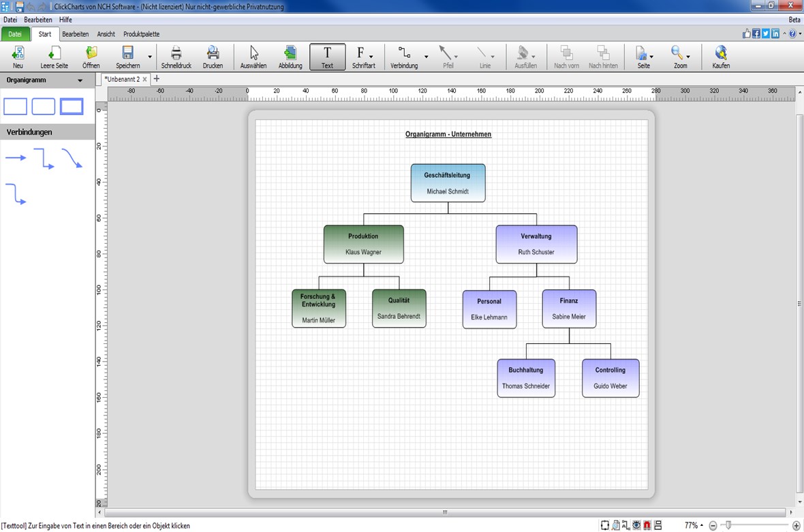
Task: Add a new document tab
Action: pos(157,78)
